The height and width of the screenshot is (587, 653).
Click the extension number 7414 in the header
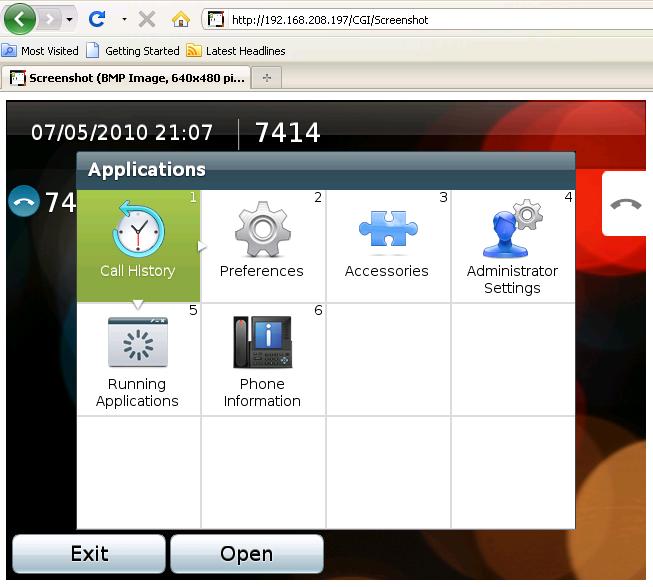pyautogui.click(x=288, y=132)
